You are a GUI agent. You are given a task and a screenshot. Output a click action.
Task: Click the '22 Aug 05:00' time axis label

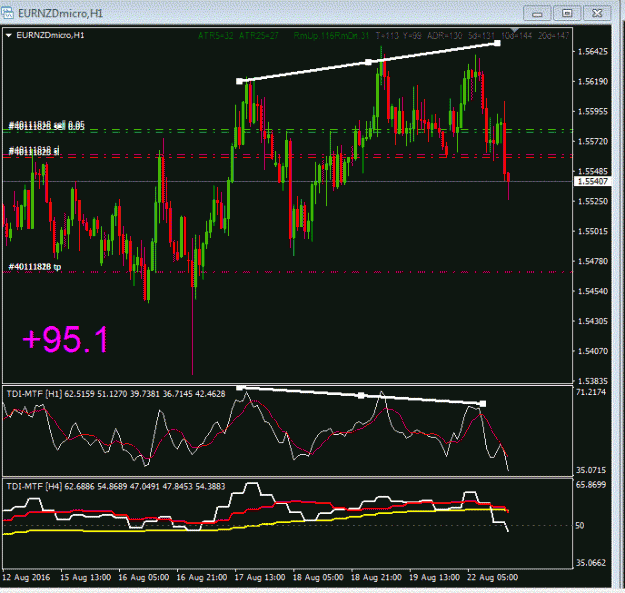pyautogui.click(x=492, y=577)
